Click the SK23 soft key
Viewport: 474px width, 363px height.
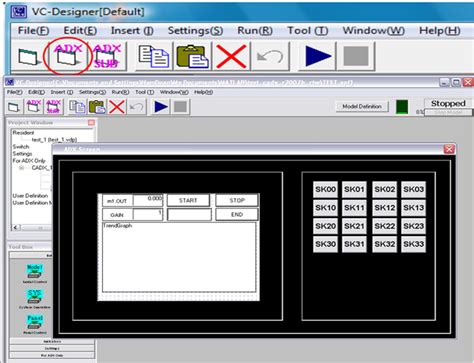coord(413,226)
